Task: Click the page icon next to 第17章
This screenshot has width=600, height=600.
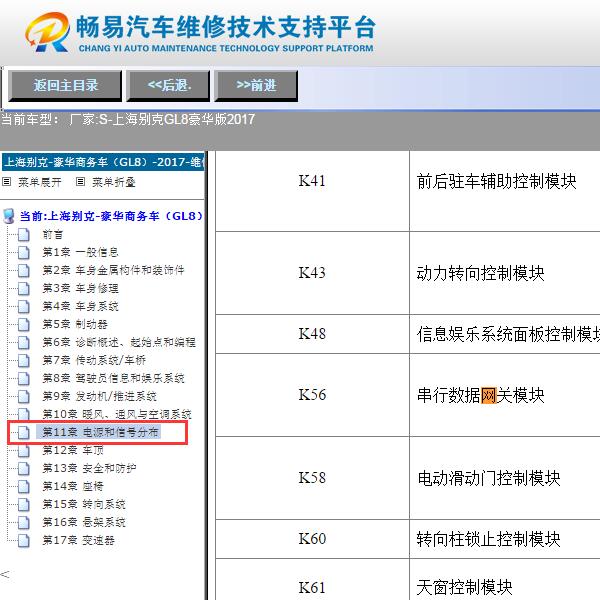Action: click(x=24, y=540)
